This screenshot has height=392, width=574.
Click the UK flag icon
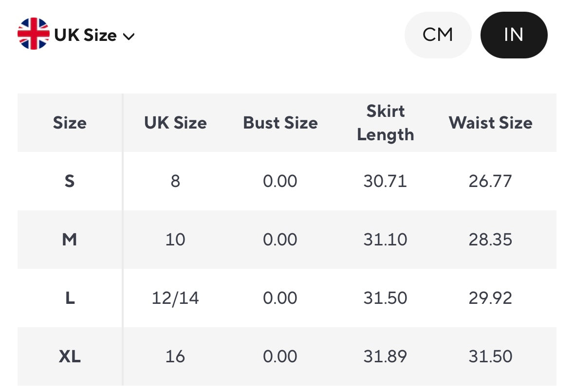(x=33, y=34)
